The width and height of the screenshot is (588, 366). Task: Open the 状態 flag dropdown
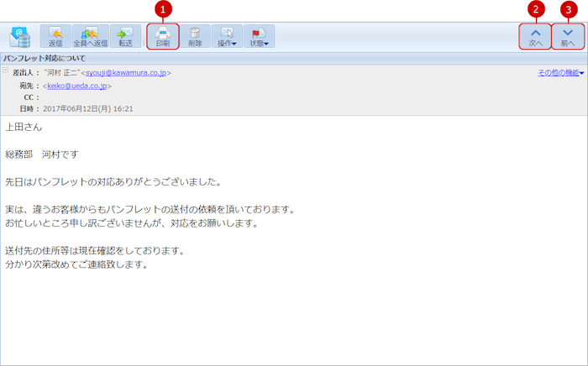tap(260, 36)
